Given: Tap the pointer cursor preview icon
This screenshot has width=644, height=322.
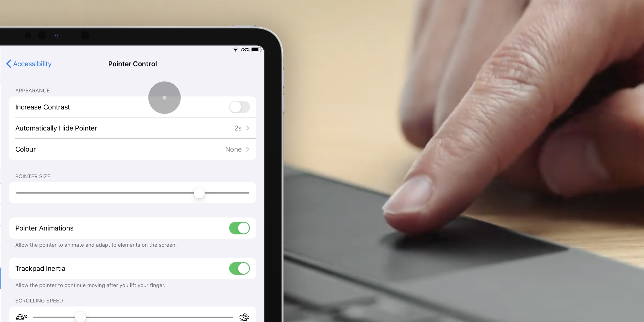Looking at the screenshot, I should pos(164,97).
